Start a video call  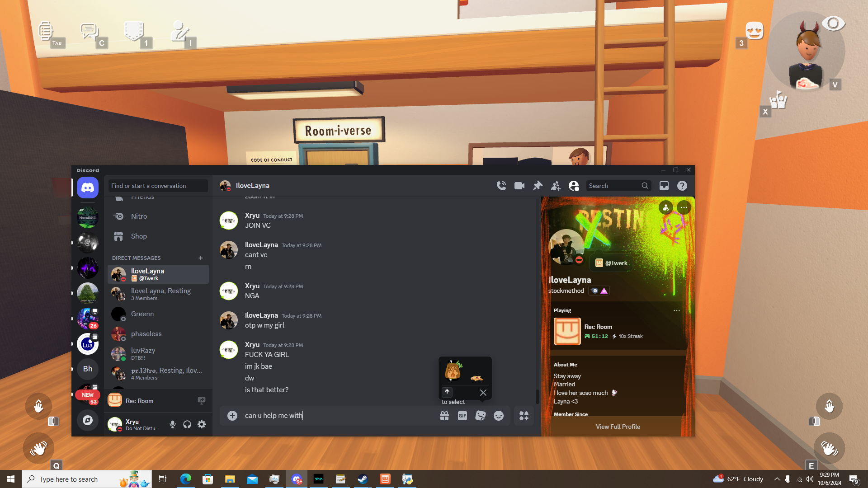coord(519,186)
